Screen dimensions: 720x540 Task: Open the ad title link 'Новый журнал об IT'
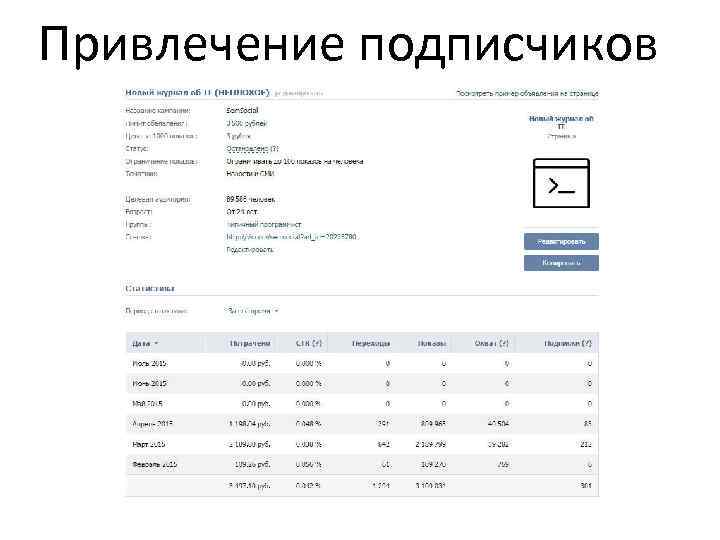(197, 92)
